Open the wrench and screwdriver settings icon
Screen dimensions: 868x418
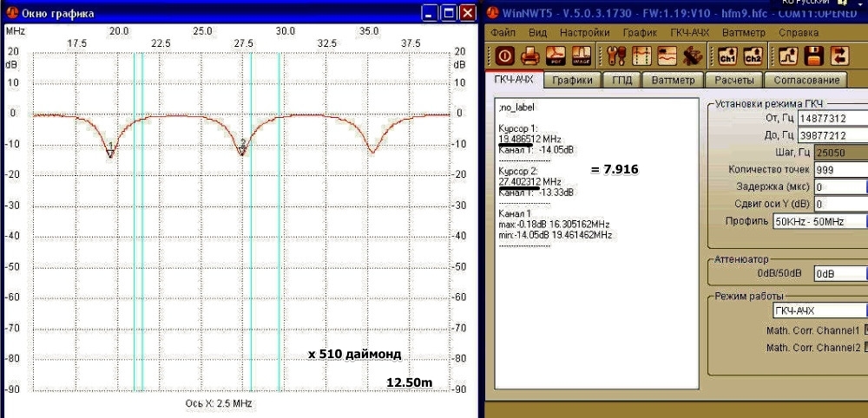[616, 56]
